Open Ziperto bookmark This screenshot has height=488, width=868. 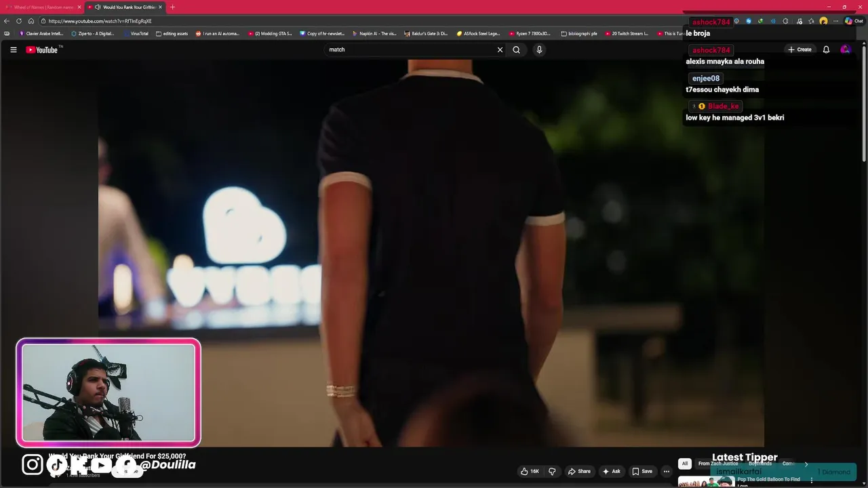tap(93, 33)
